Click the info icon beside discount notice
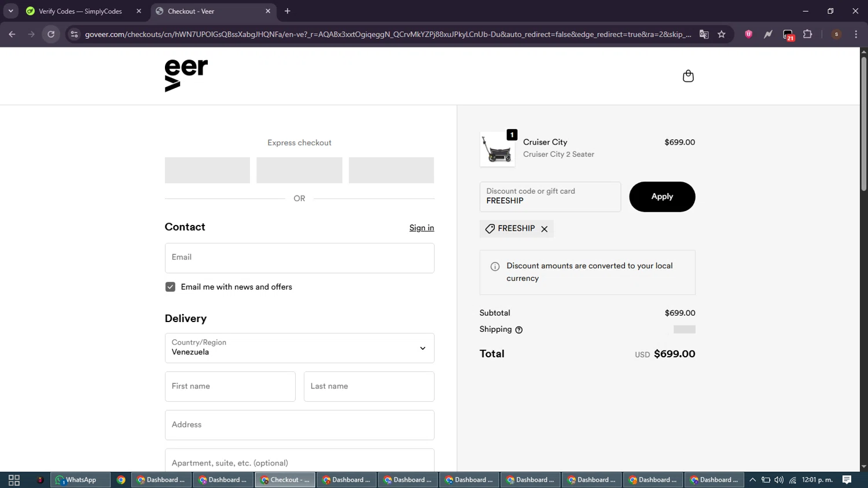Viewport: 868px width, 488px height. coord(495,267)
